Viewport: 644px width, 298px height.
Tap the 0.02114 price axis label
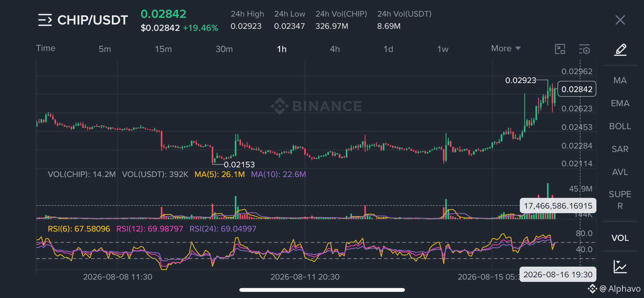[577, 164]
